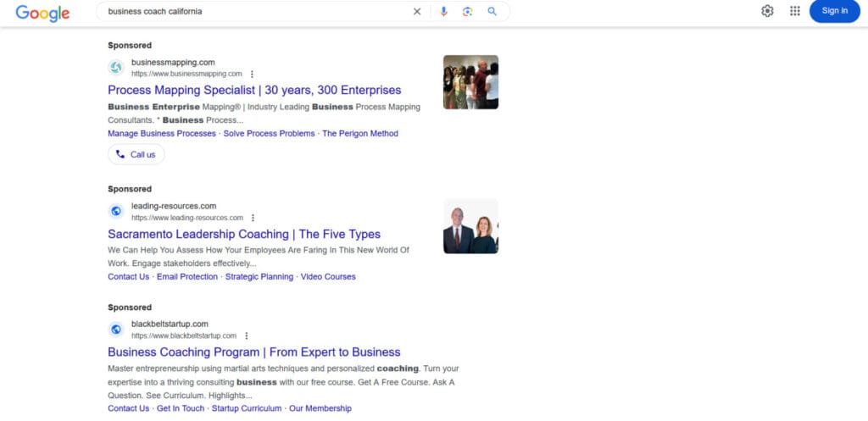Open Solve Process Problems sitelink
The image size is (868, 421).
269,133
